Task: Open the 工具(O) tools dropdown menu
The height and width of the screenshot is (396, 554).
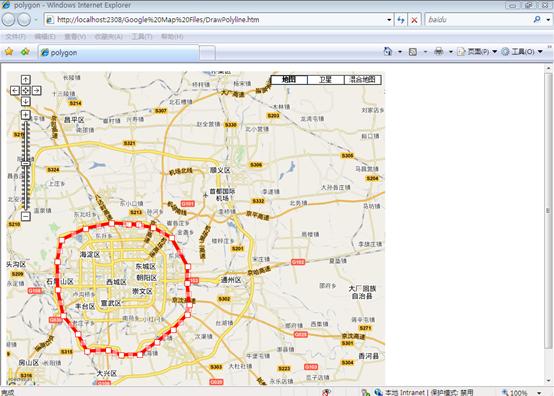Action: 523,52
